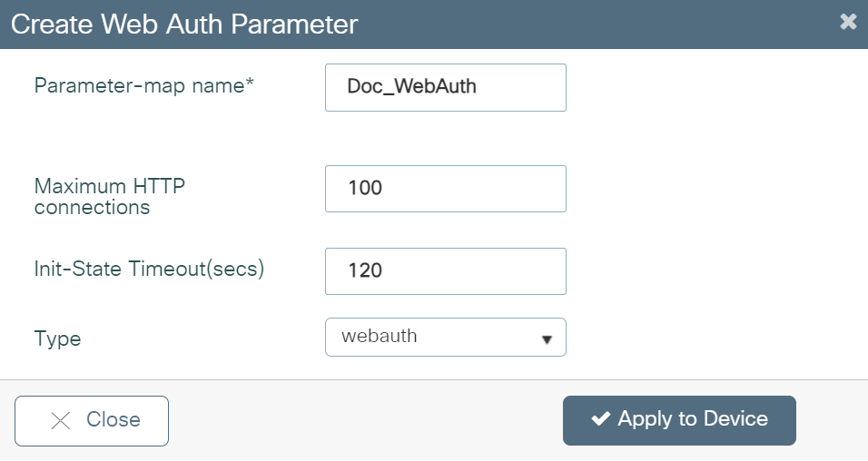Click the Maximum HTTP connections label
This screenshot has height=461, width=868.
point(109,197)
